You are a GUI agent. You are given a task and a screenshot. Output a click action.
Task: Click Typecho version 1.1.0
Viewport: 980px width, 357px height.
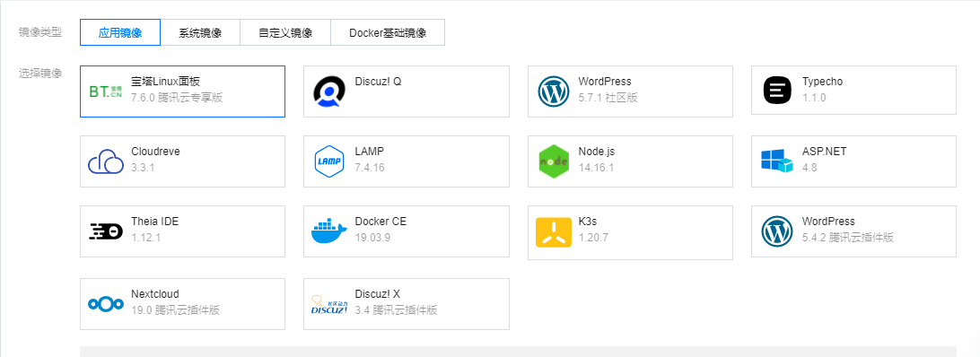click(x=814, y=98)
